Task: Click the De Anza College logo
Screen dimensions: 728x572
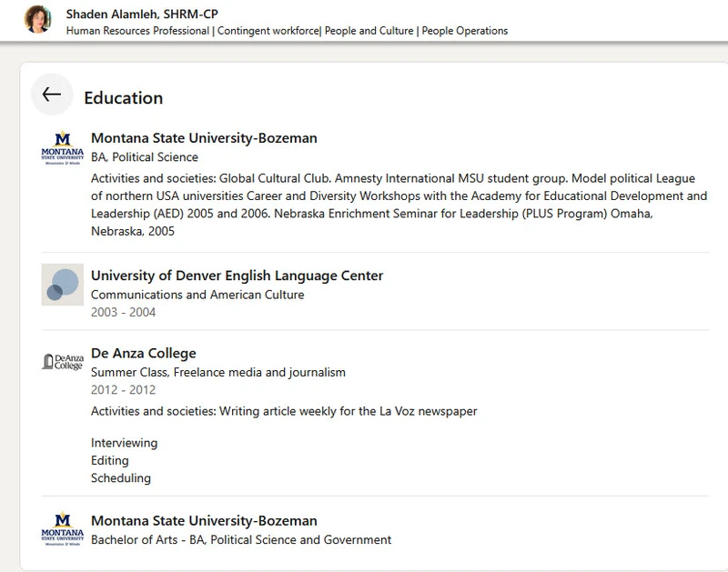Action: [x=63, y=361]
